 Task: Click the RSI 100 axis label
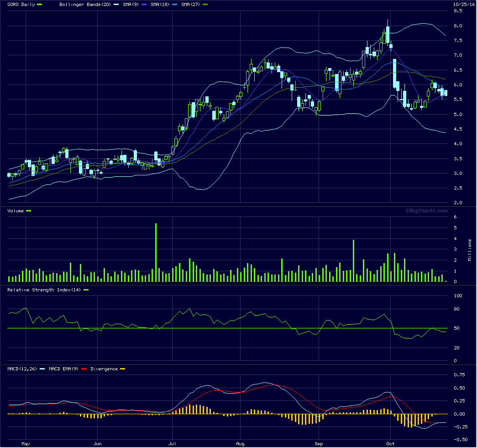click(x=458, y=295)
